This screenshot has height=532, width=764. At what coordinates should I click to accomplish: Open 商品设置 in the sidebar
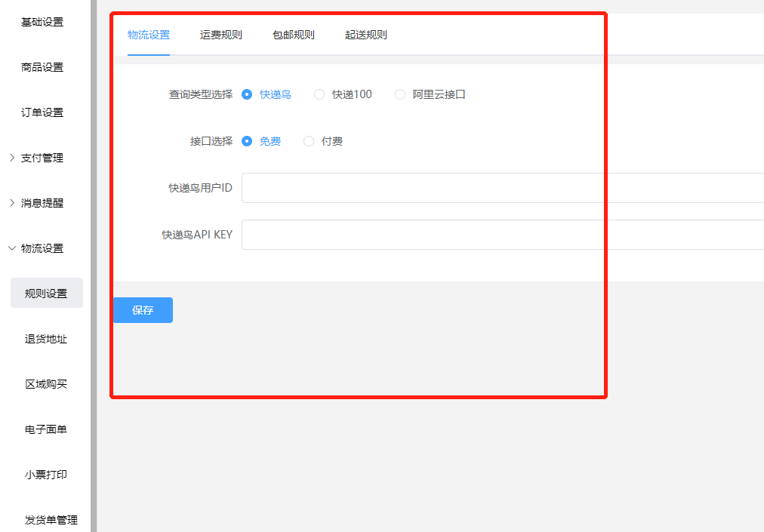click(42, 67)
